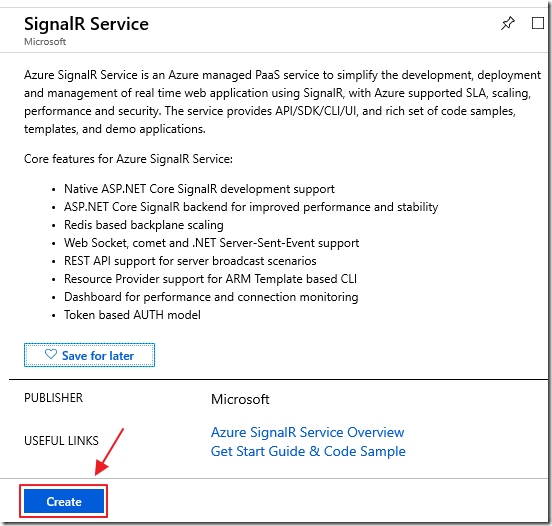552x526 pixels.
Task: Click the PUBLISHER label
Action: pos(54,398)
